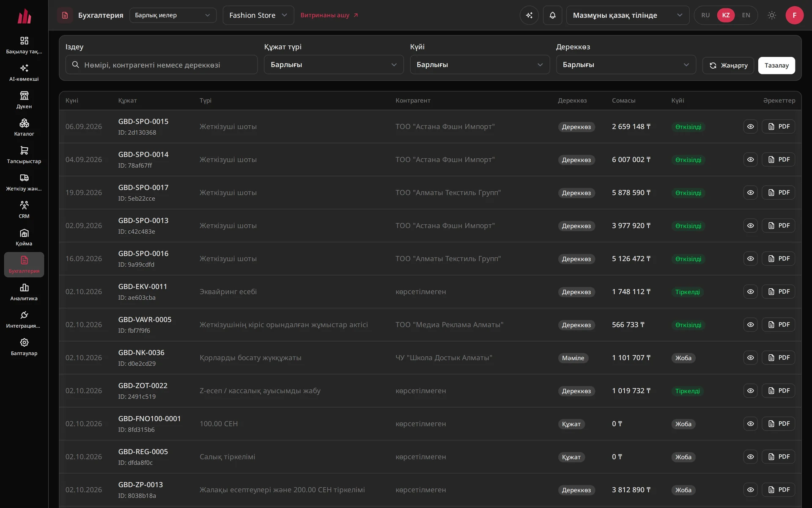View document GBD-SPO-0014 with eye icon
Screen dimensions: 812x508
tap(750, 160)
